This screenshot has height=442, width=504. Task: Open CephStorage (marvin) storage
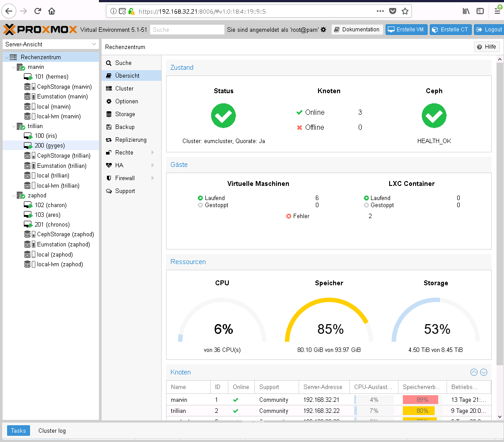click(64, 87)
